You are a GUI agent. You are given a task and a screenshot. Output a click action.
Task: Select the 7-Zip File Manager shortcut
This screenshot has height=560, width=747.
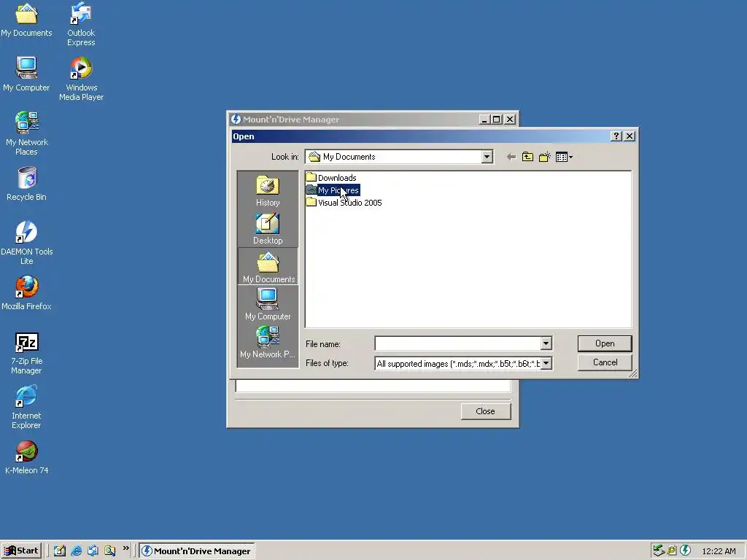coord(27,353)
